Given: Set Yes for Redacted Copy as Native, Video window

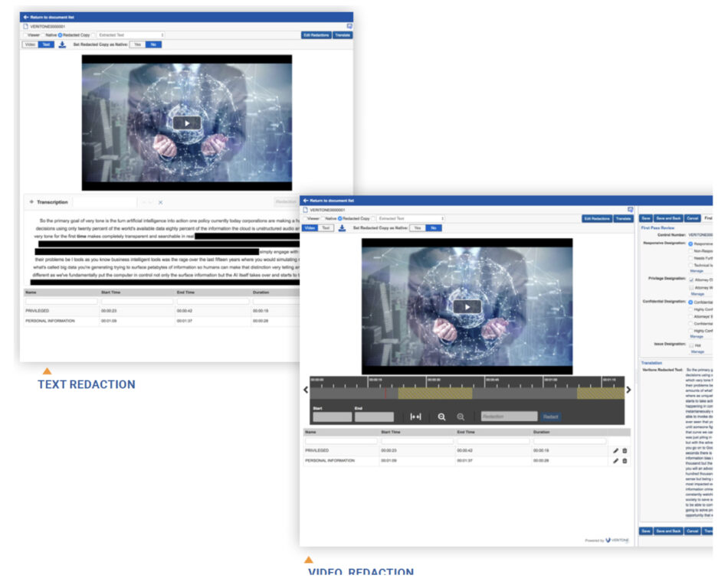Looking at the screenshot, I should coord(418,227).
